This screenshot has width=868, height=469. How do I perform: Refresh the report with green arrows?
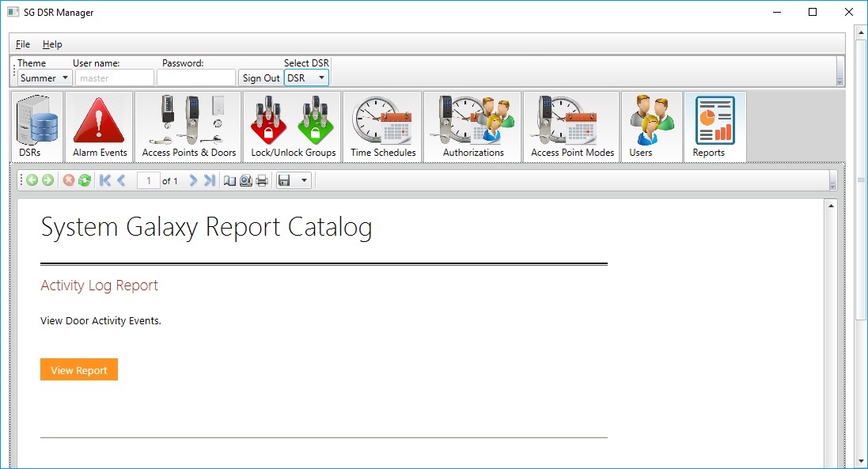pyautogui.click(x=85, y=180)
